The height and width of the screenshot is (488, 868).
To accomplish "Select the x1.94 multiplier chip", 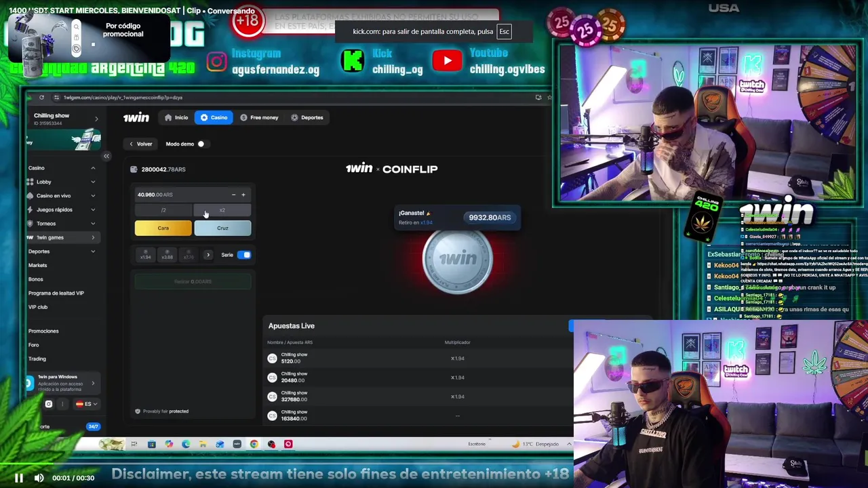I will pyautogui.click(x=146, y=256).
